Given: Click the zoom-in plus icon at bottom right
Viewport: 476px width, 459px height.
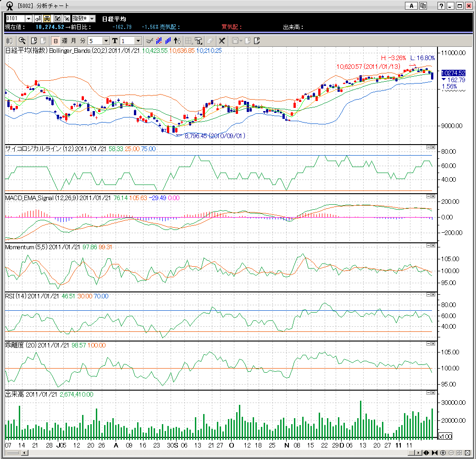Looking at the screenshot, I should click(443, 453).
